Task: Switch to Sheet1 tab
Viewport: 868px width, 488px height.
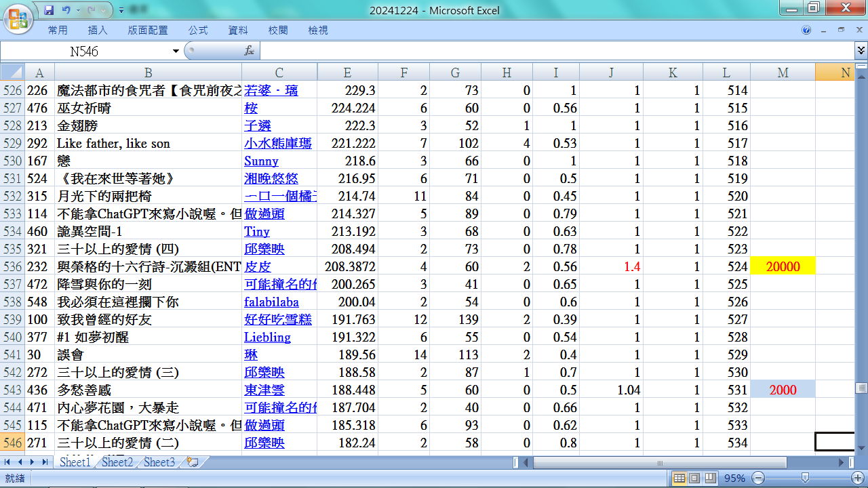Action: 75,462
